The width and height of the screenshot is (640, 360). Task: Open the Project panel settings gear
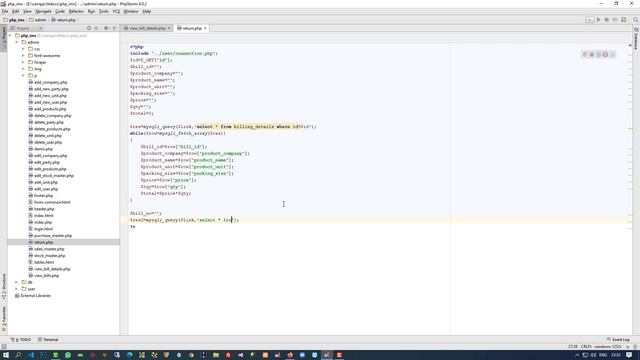tap(106, 28)
